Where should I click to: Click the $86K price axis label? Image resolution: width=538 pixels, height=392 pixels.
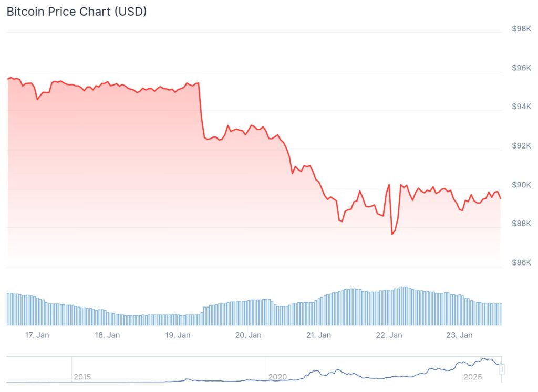[521, 262]
